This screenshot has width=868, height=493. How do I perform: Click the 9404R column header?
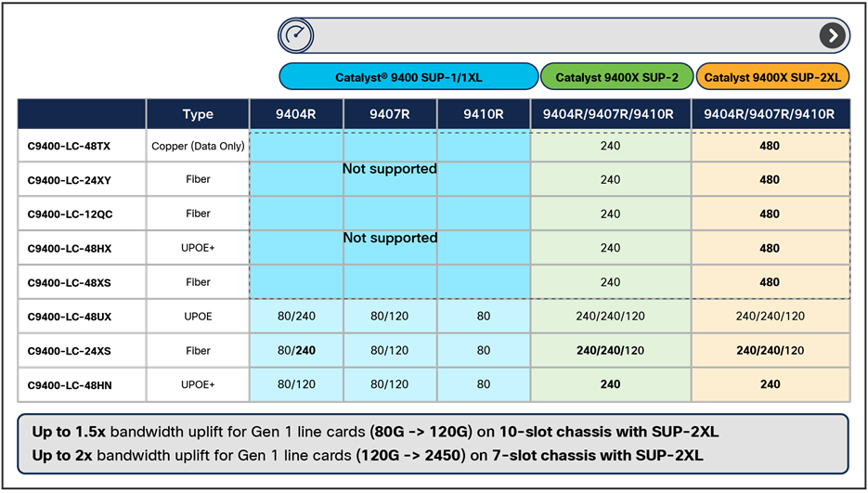click(296, 114)
